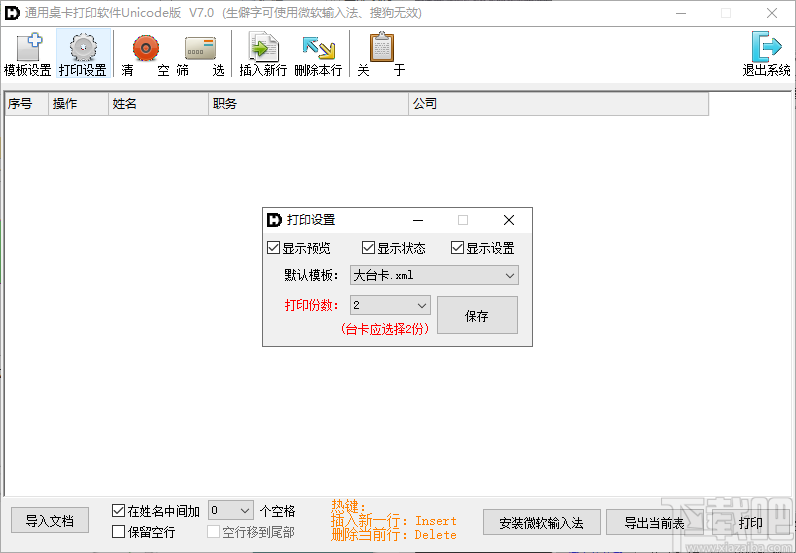796x553 pixels.
Task: Minimize the main application window
Action: (681, 13)
